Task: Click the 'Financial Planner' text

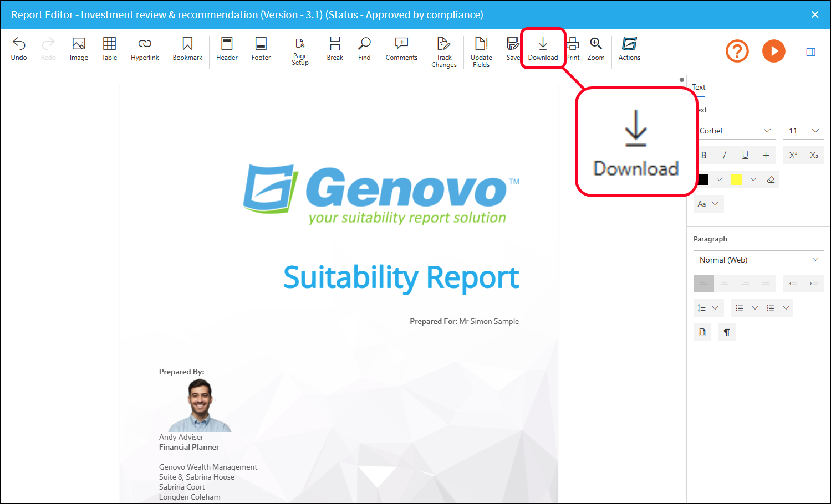Action: pyautogui.click(x=189, y=447)
